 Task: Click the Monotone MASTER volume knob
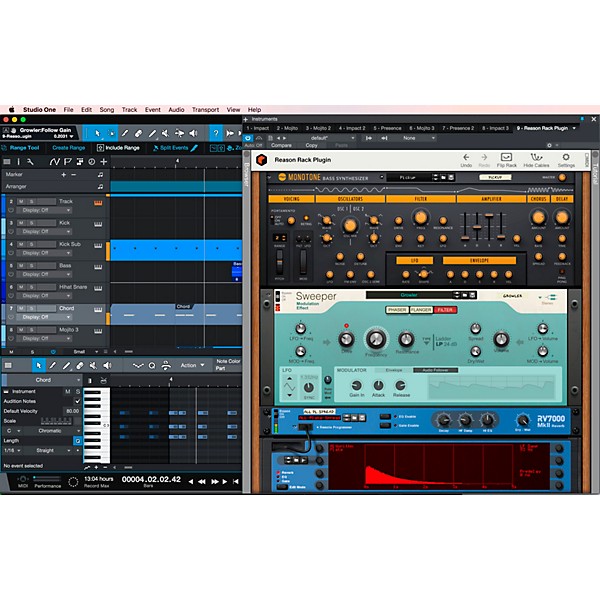[x=562, y=177]
